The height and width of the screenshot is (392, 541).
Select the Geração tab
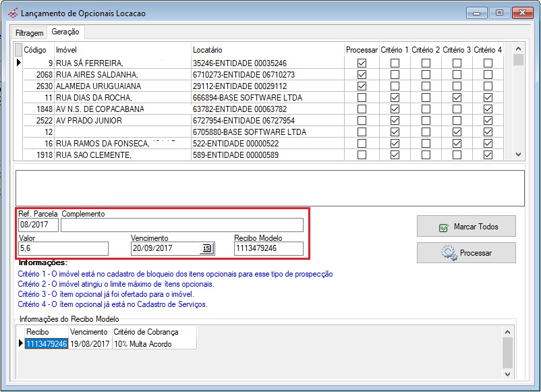tap(65, 32)
